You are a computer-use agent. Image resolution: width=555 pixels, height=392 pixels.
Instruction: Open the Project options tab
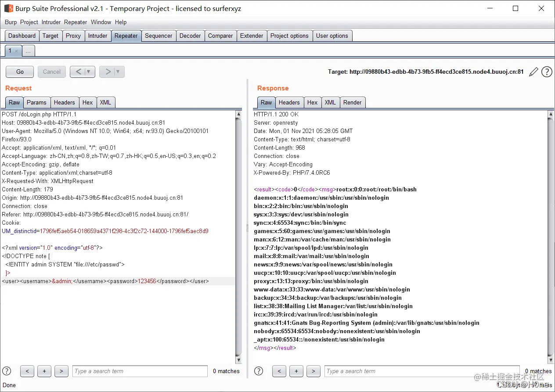[x=289, y=36]
